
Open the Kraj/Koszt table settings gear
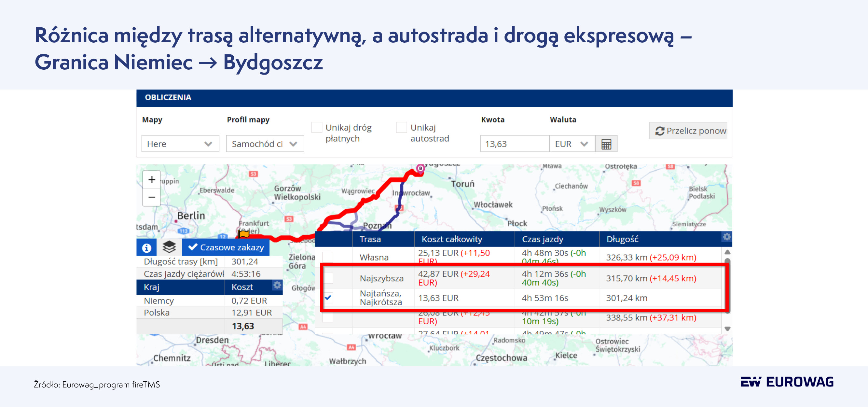pyautogui.click(x=277, y=285)
